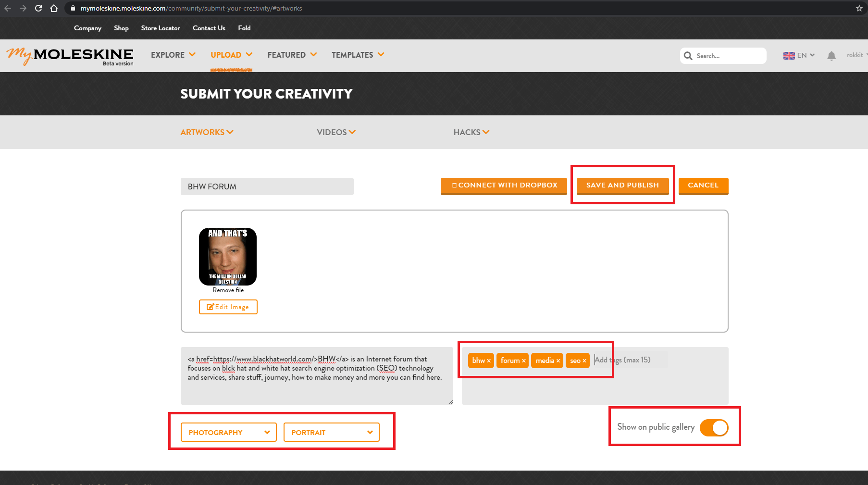The image size is (868, 485).
Task: Open the browser home page icon
Action: click(x=54, y=8)
